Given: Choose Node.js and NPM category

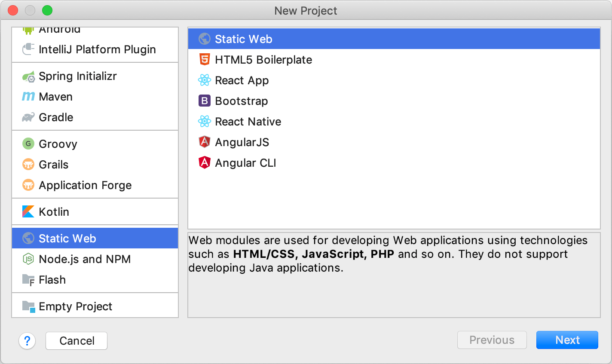Looking at the screenshot, I should (x=95, y=259).
